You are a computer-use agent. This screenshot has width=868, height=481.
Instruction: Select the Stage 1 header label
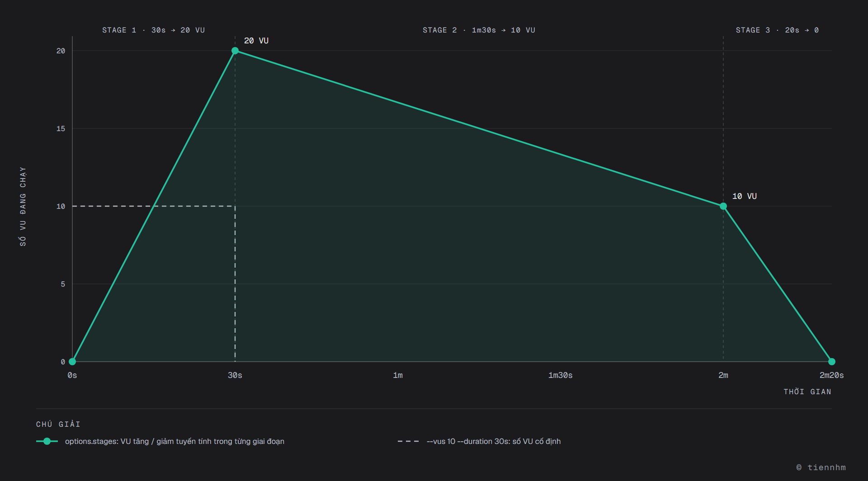pyautogui.click(x=154, y=30)
